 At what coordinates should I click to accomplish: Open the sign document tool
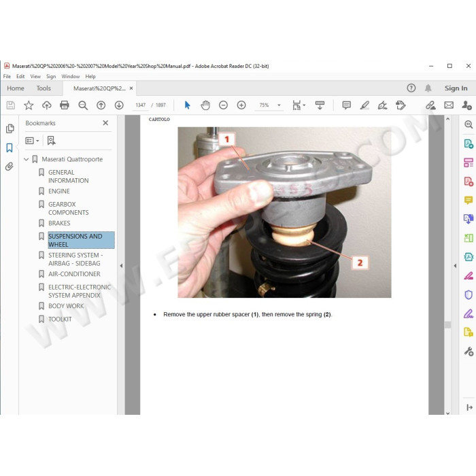(382, 105)
